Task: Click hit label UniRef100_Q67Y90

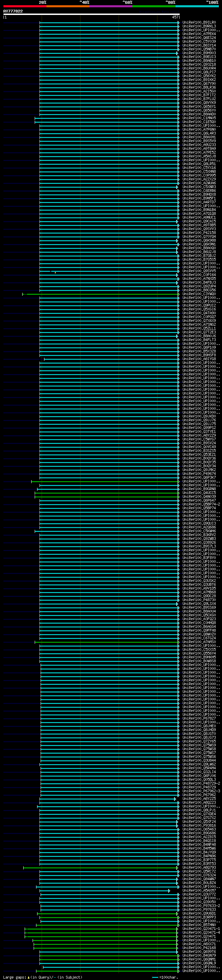Action: tap(199, 84)
